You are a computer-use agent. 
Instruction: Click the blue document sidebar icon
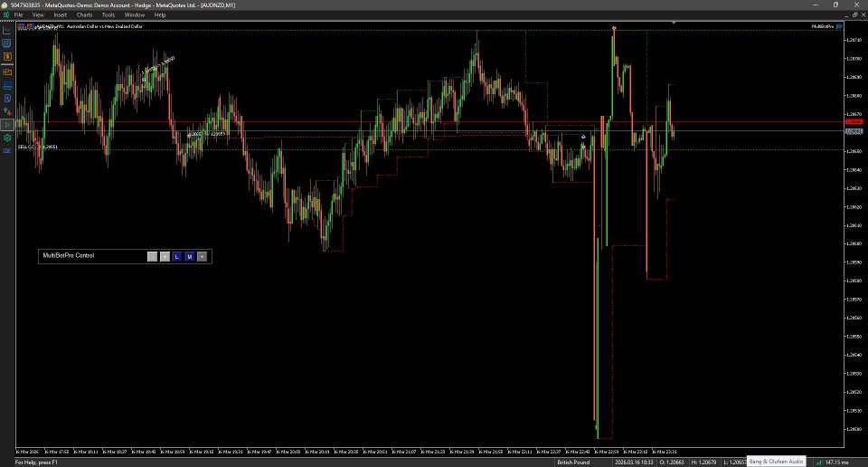(7, 98)
